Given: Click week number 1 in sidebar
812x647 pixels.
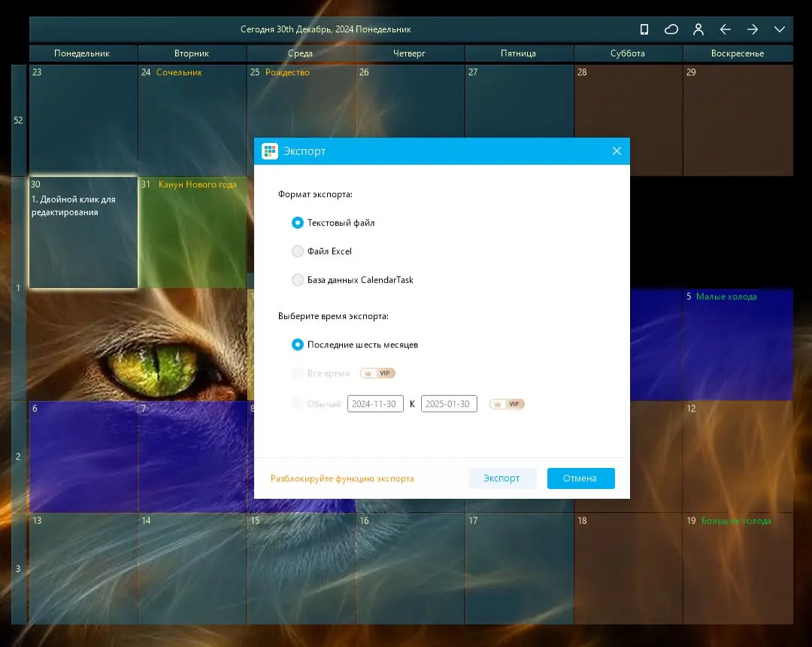Looking at the screenshot, I should (x=19, y=288).
